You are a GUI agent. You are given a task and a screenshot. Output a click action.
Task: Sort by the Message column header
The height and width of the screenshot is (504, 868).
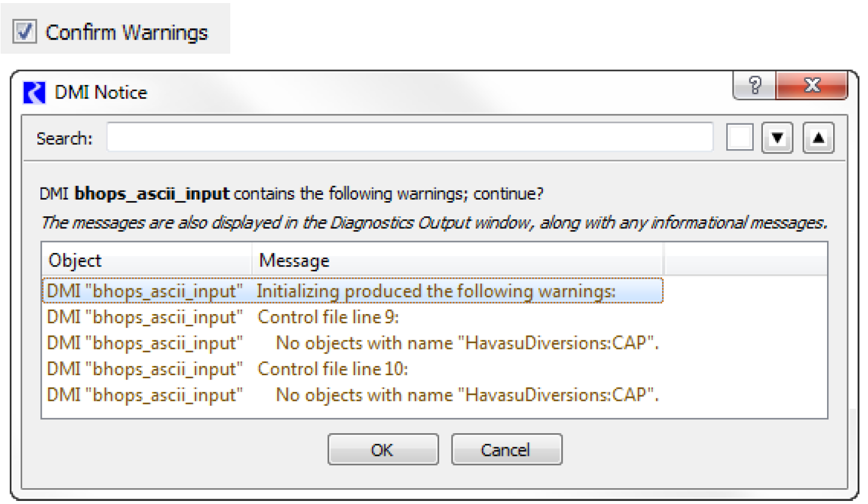pos(457,261)
